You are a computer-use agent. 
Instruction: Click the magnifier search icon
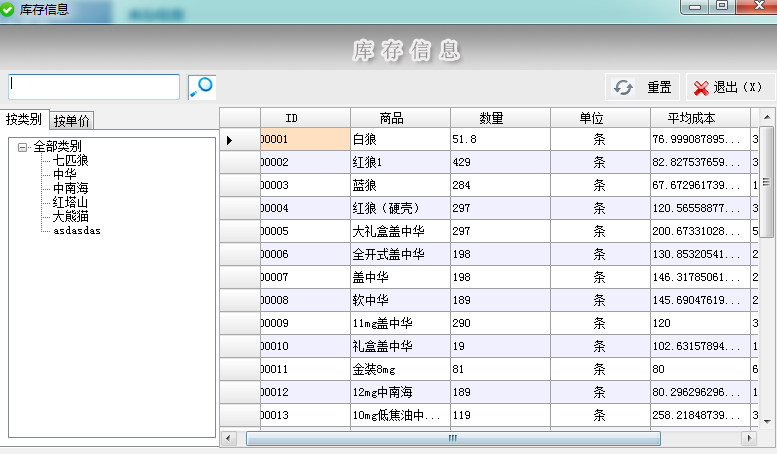click(202, 87)
